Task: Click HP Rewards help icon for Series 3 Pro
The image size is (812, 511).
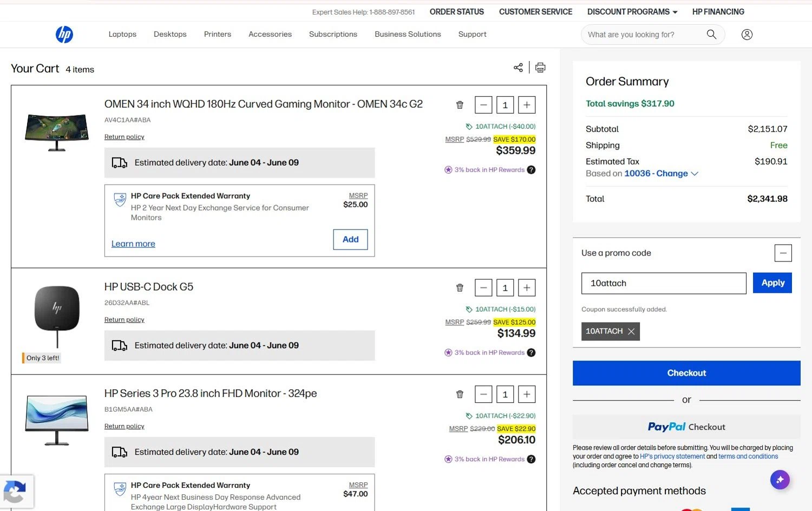Action: point(531,460)
